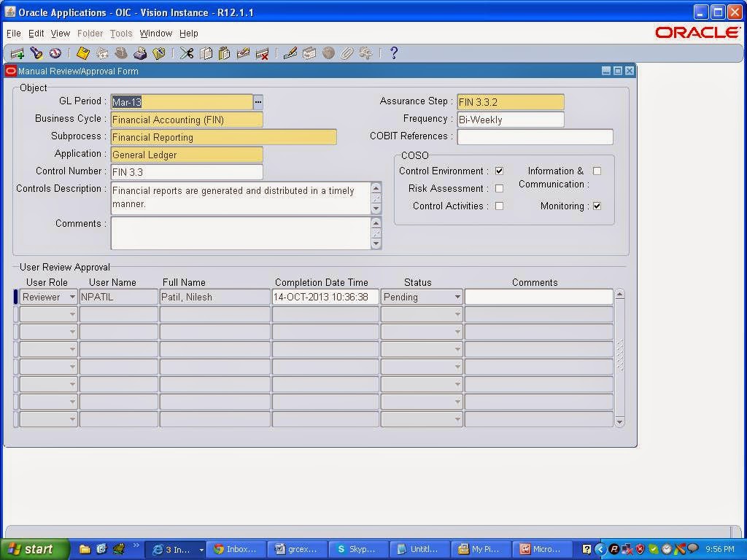Click the Windows start button
The image size is (747, 560).
pos(35,549)
